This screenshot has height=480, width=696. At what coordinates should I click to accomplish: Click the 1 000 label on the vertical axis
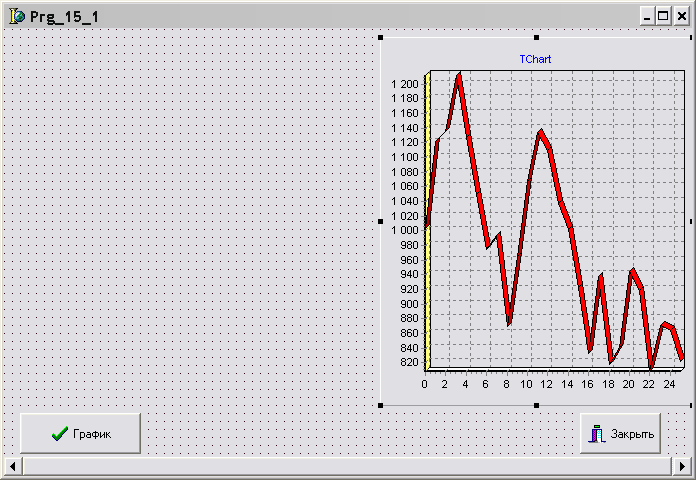[405, 230]
